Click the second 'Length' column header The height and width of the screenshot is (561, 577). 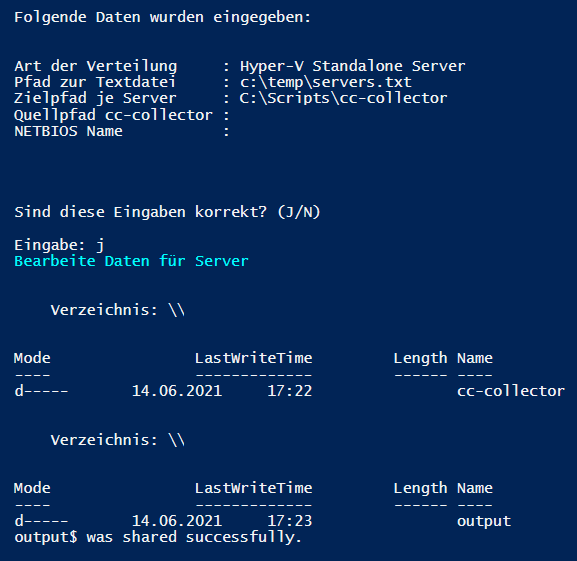(x=421, y=489)
